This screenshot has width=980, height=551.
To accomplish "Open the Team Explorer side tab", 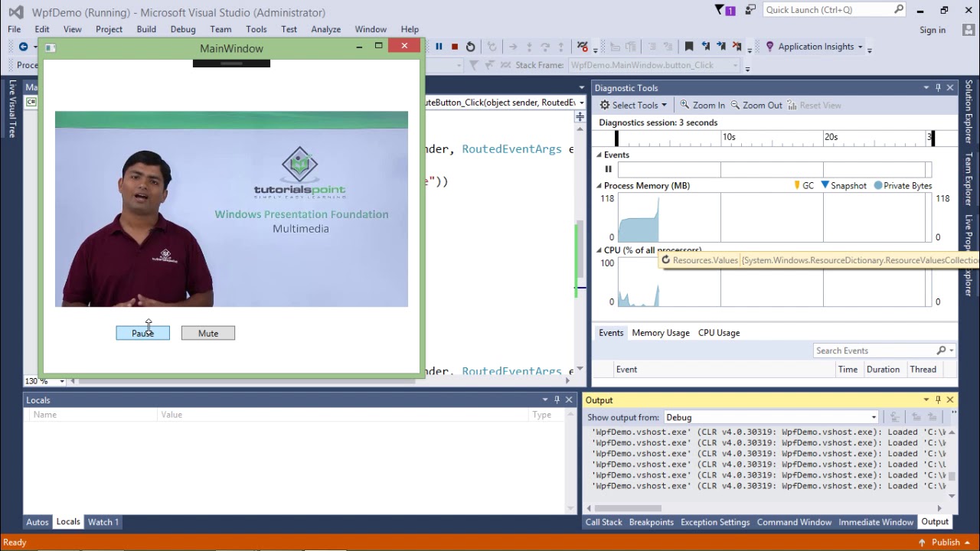I will coord(969,179).
